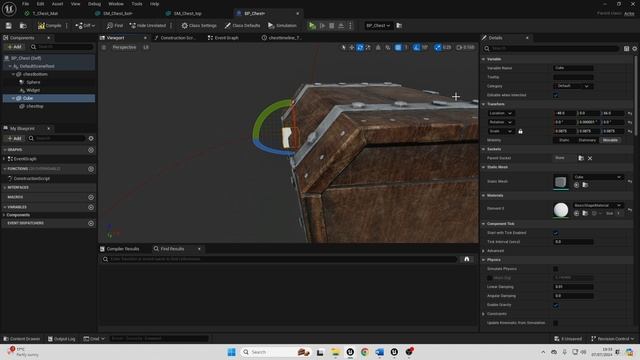Click the Details property matrix grid icon
Viewport: 640px width, 360px height.
pyautogui.click(x=627, y=49)
